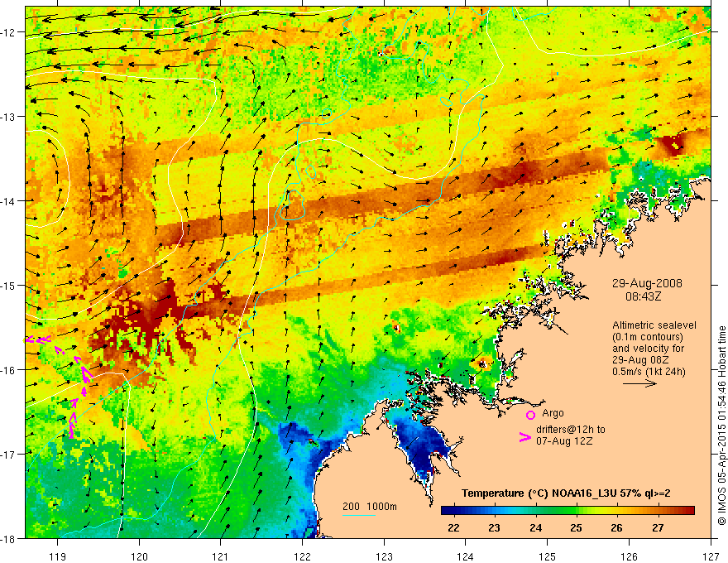This screenshot has width=728, height=563.
Task: Click the 'Argo' legend label
Action: click(x=553, y=413)
